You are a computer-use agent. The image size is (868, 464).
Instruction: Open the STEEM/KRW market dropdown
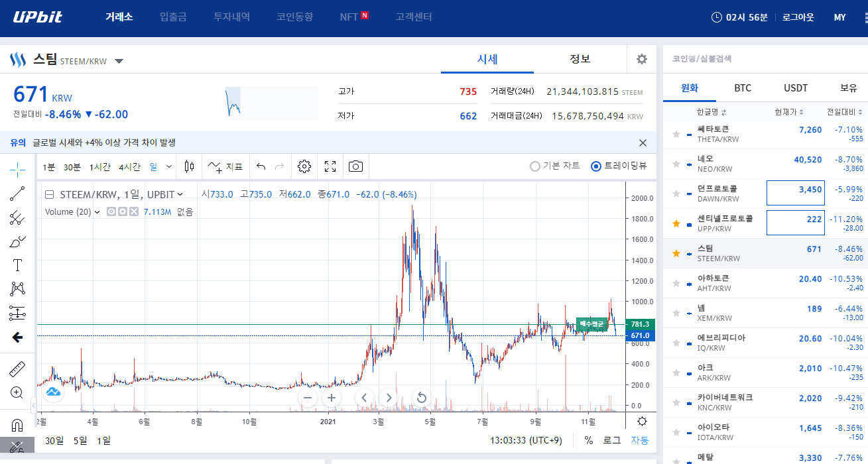[x=119, y=61]
